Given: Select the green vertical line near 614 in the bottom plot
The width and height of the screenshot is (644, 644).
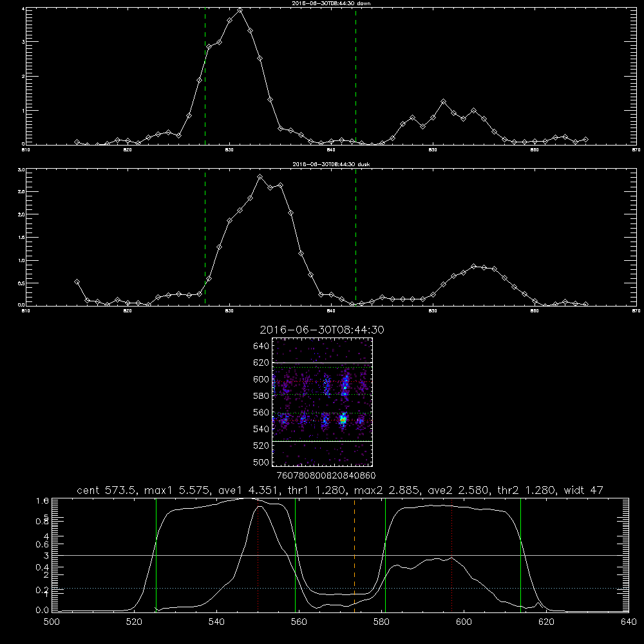Looking at the screenshot, I should [x=520, y=555].
